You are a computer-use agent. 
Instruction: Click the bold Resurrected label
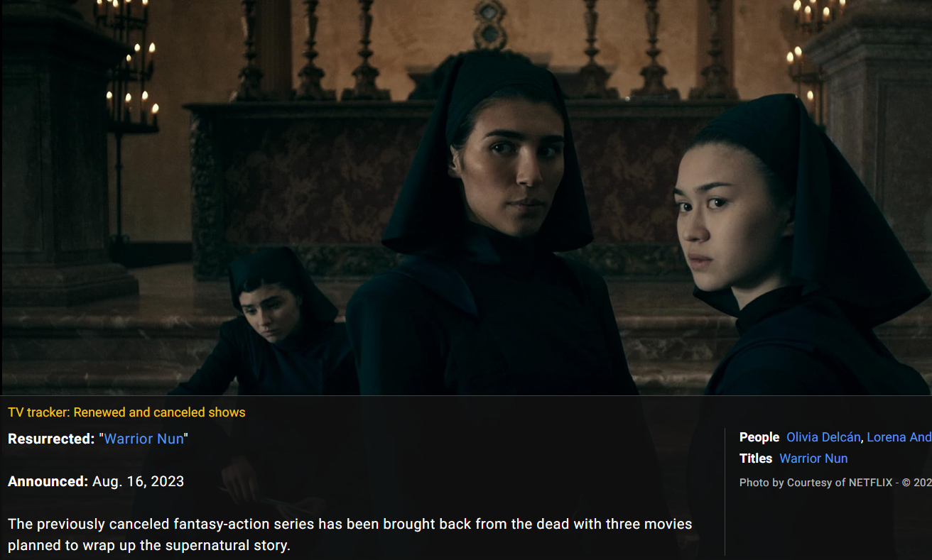[x=51, y=439]
